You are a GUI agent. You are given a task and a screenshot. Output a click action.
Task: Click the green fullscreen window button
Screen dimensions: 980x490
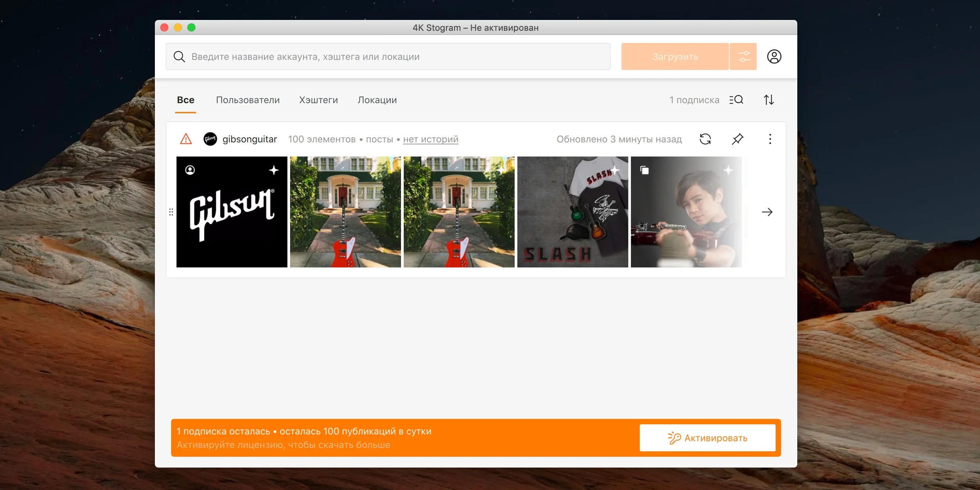coord(191,27)
